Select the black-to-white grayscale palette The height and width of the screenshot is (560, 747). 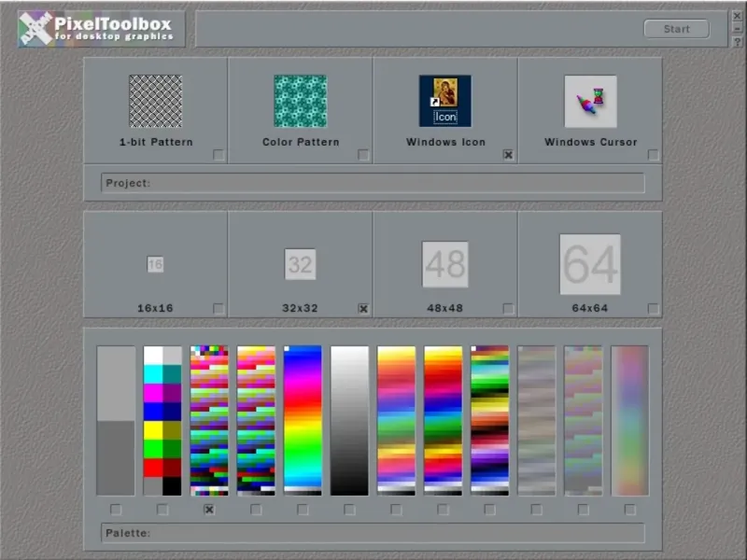point(349,421)
